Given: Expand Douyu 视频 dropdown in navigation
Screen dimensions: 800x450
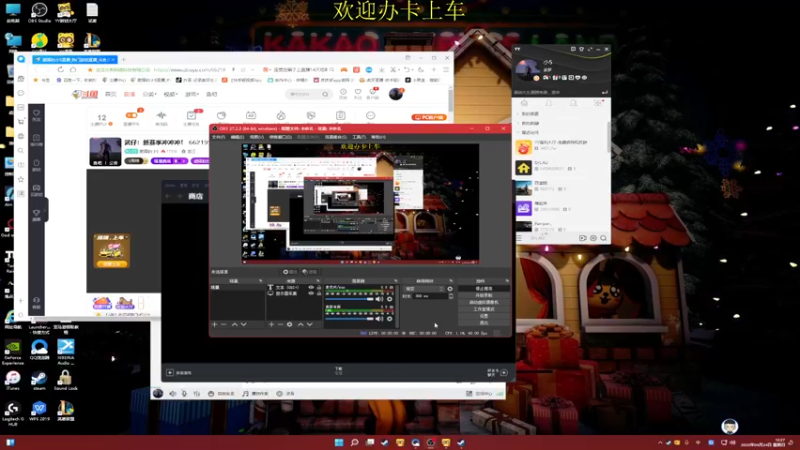Looking at the screenshot, I should [x=170, y=94].
